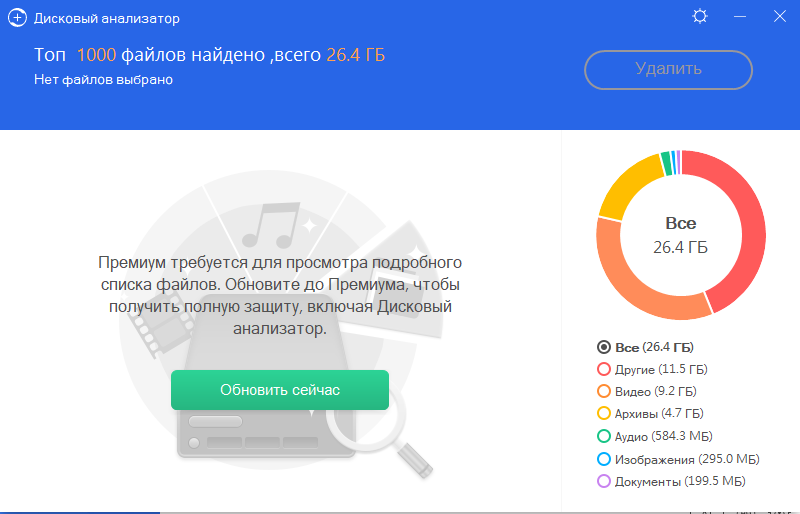The width and height of the screenshot is (800, 514).
Task: Select the Аудио (584.3 МБ) filter
Action: click(655, 436)
